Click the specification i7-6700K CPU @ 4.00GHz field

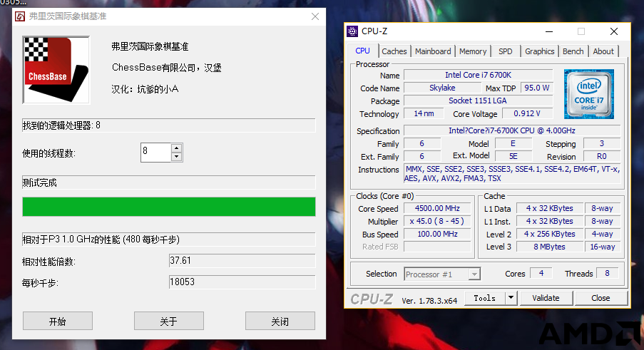click(512, 130)
